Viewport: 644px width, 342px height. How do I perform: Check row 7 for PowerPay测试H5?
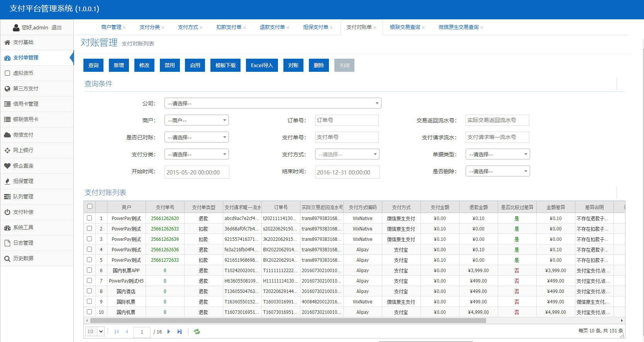(90, 281)
